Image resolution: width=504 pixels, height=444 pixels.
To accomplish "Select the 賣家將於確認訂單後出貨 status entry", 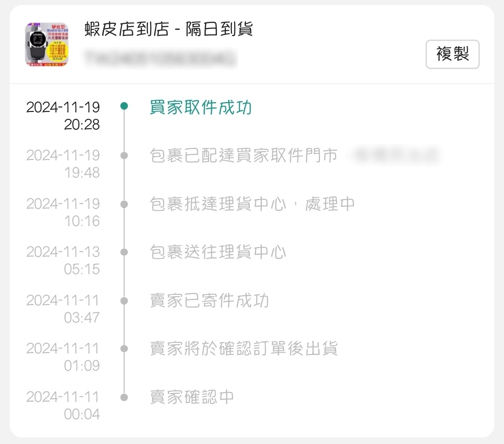I will tap(244, 348).
